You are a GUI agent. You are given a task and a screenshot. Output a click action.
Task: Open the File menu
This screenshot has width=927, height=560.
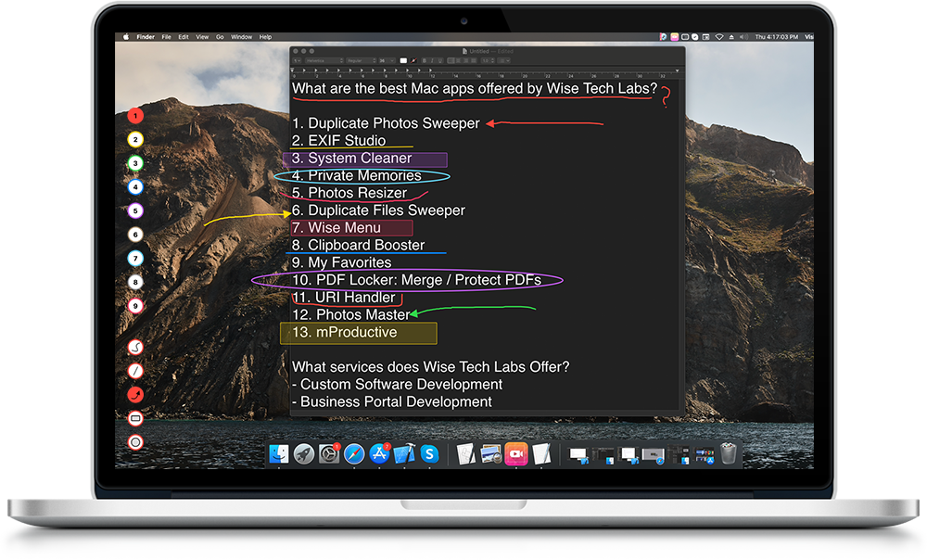click(167, 37)
